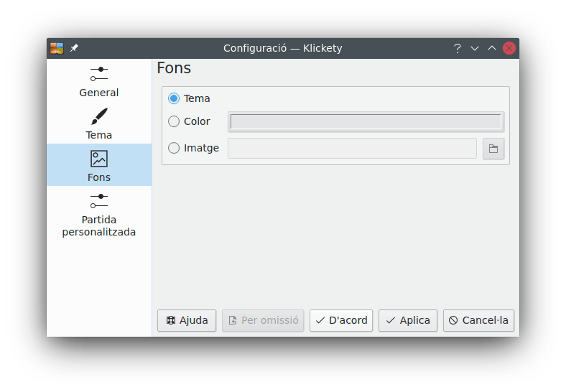Choose the Color radio option

tap(174, 121)
